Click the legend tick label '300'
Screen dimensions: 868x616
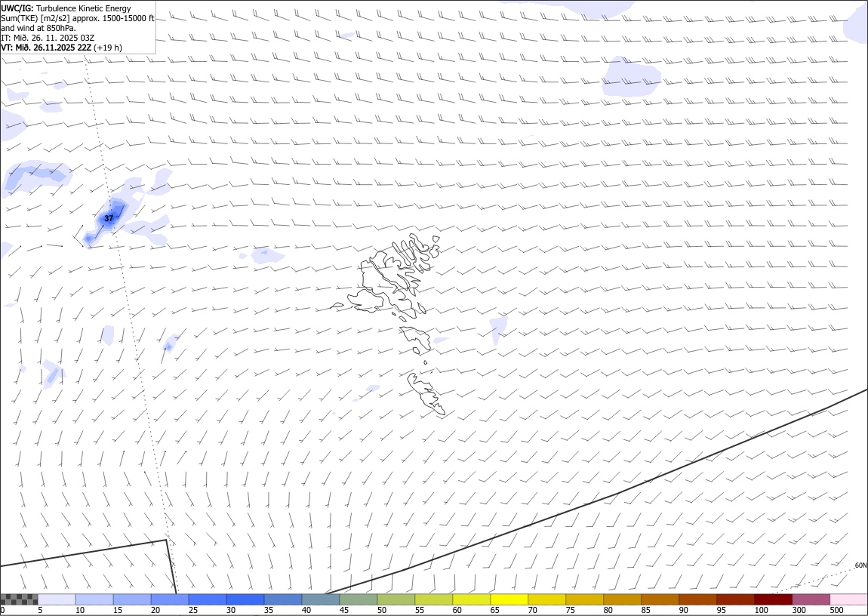click(x=799, y=610)
